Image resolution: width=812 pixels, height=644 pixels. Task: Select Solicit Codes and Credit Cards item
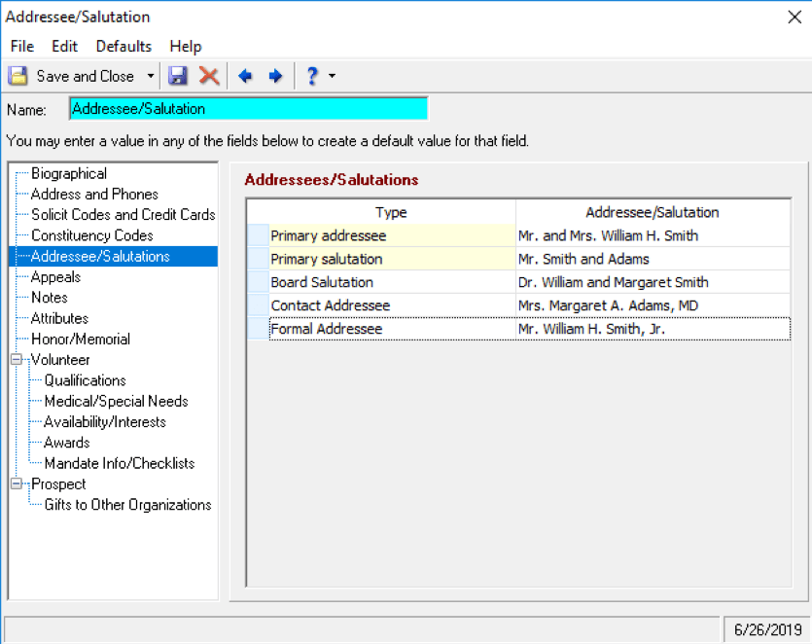point(124,214)
